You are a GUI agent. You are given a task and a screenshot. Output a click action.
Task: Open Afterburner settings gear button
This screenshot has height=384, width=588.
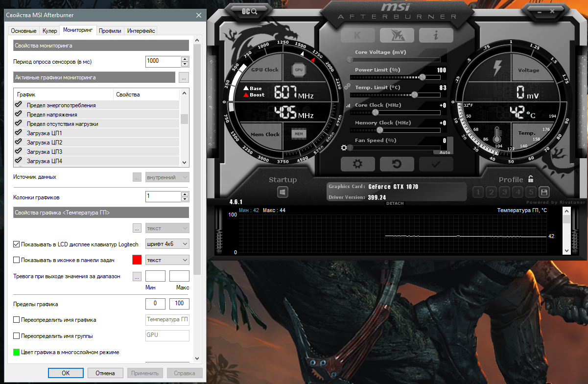(357, 164)
